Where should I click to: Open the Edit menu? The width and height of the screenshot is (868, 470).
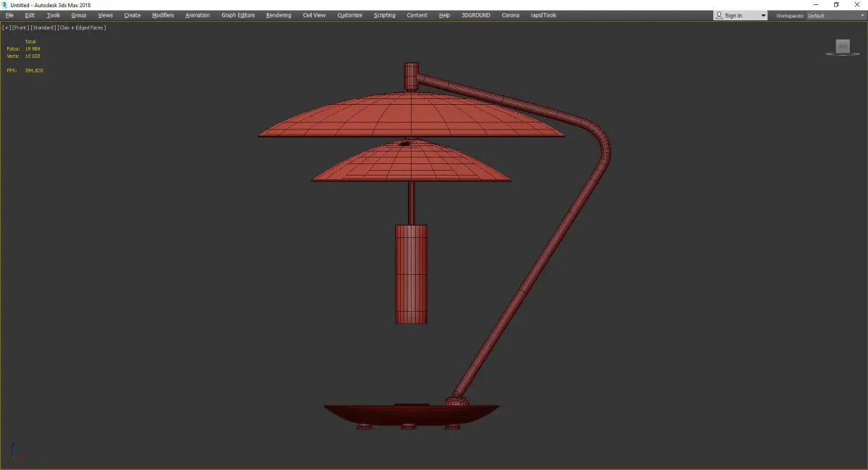pos(30,15)
